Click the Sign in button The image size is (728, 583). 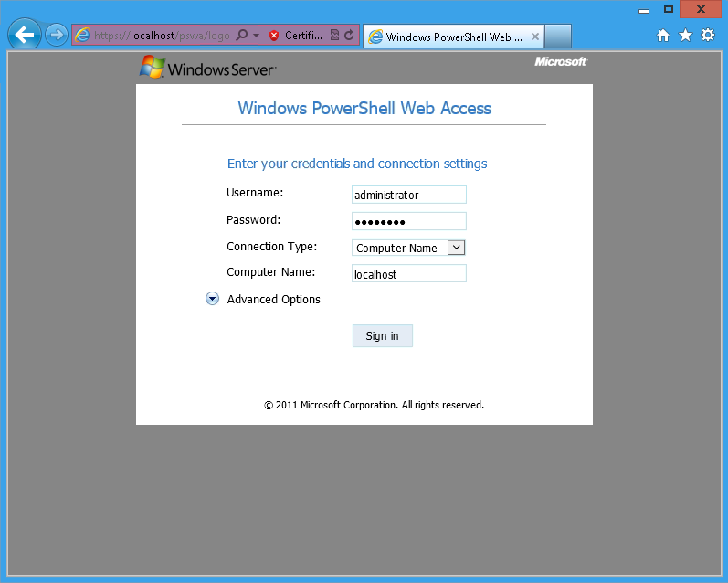click(383, 336)
